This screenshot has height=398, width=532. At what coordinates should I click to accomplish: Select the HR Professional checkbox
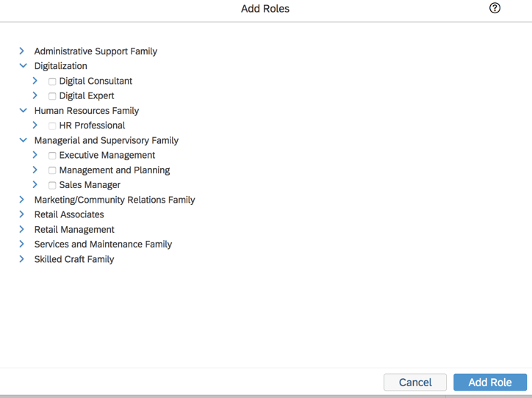(x=52, y=126)
